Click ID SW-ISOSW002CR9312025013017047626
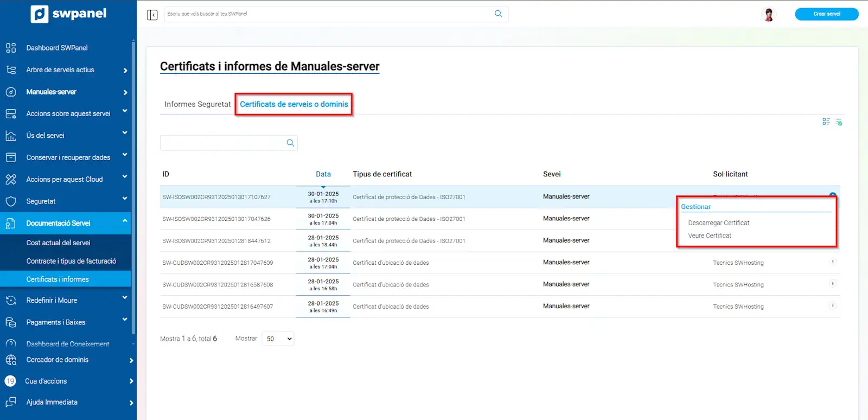Image resolution: width=868 pixels, height=420 pixels. coord(216,219)
